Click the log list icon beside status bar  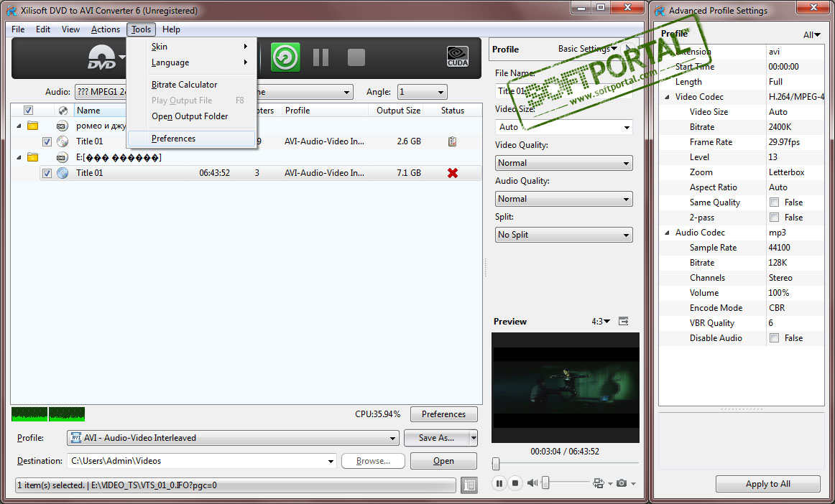pyautogui.click(x=469, y=485)
